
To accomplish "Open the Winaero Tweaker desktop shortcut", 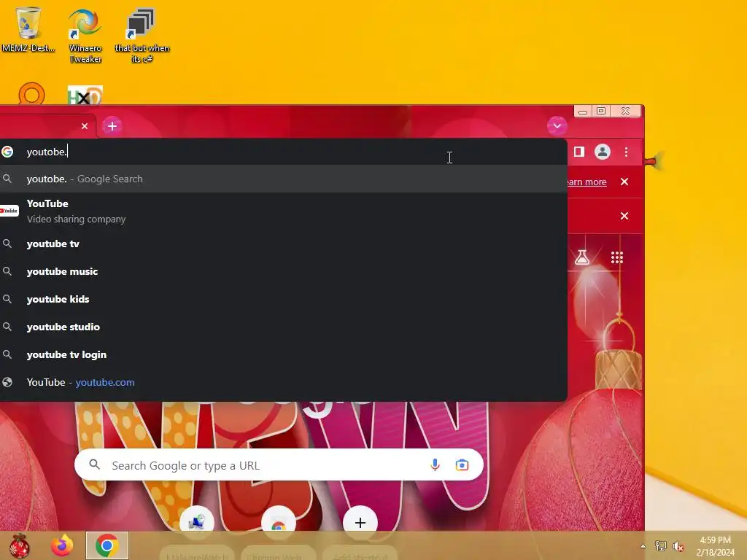I will 85,36.
